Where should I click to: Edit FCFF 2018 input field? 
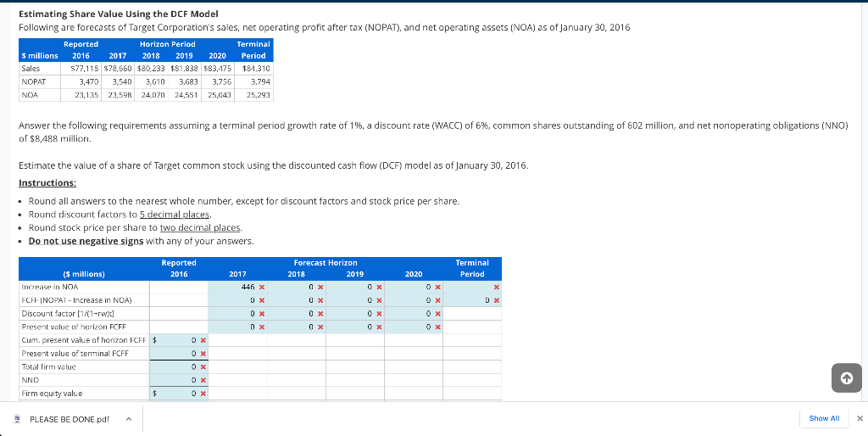point(296,300)
